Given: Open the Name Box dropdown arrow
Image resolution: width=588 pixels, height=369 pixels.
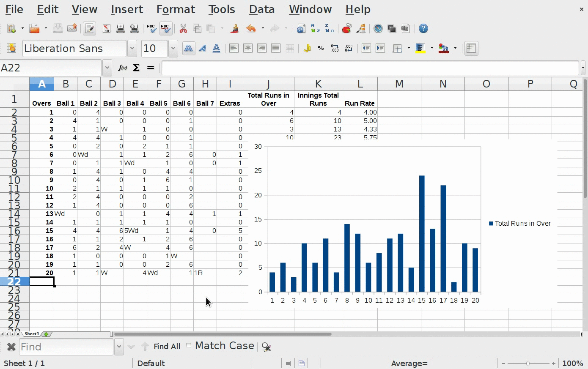Looking at the screenshot, I should [107, 68].
